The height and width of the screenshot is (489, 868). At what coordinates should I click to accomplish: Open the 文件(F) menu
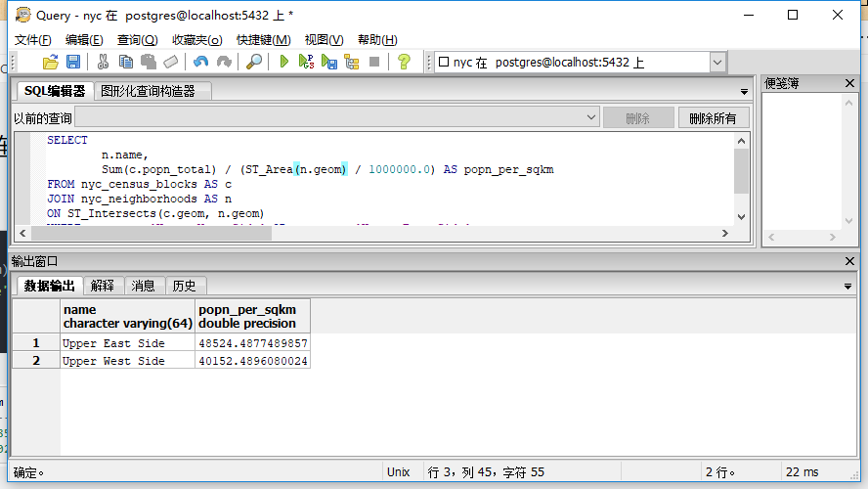coord(32,40)
